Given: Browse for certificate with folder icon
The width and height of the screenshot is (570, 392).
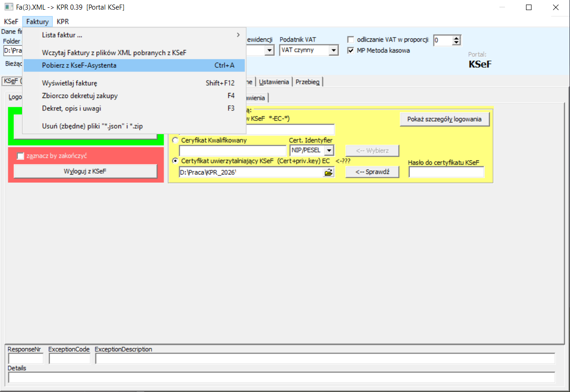Looking at the screenshot, I should click(329, 173).
